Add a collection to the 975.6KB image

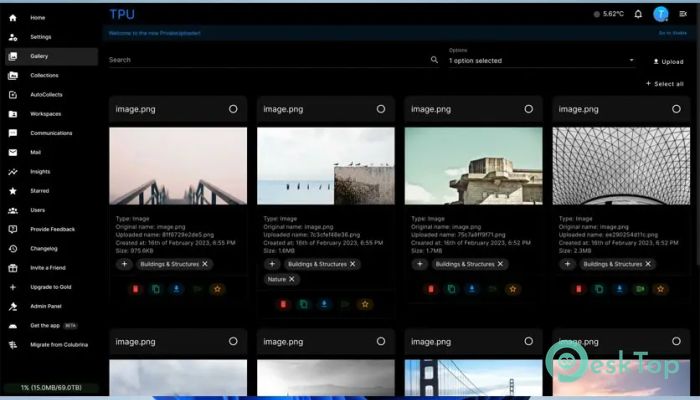tap(124, 264)
